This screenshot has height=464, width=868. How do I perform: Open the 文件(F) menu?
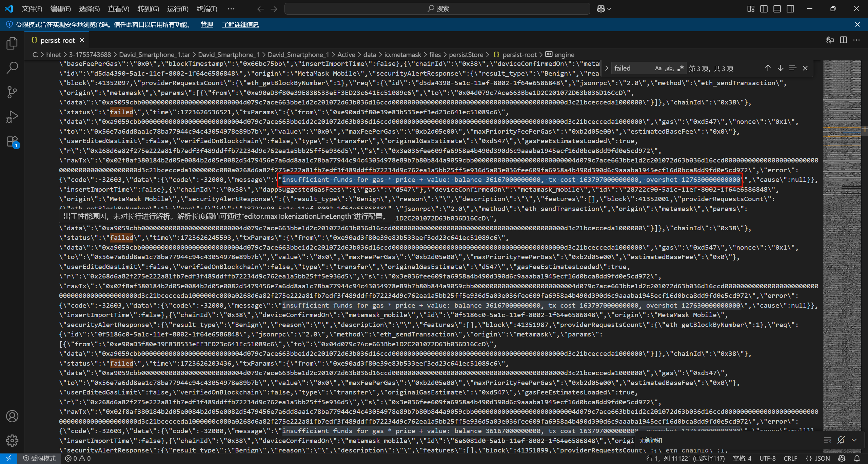click(x=32, y=9)
